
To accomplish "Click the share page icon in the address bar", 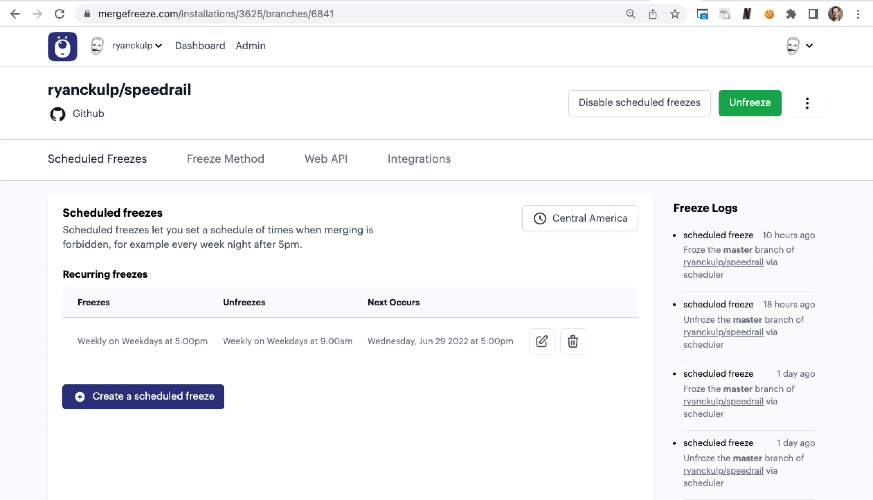I will [x=653, y=14].
